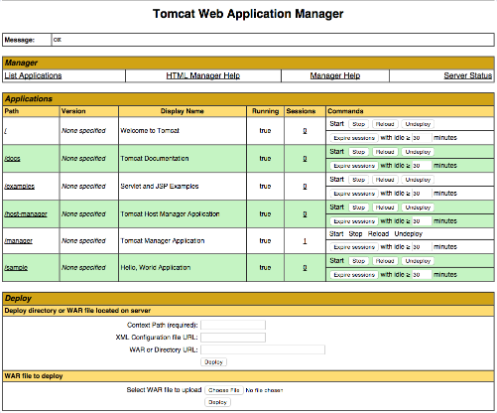Undeploy the Welcome to Tomcat application
The image size is (497, 413).
(x=418, y=124)
